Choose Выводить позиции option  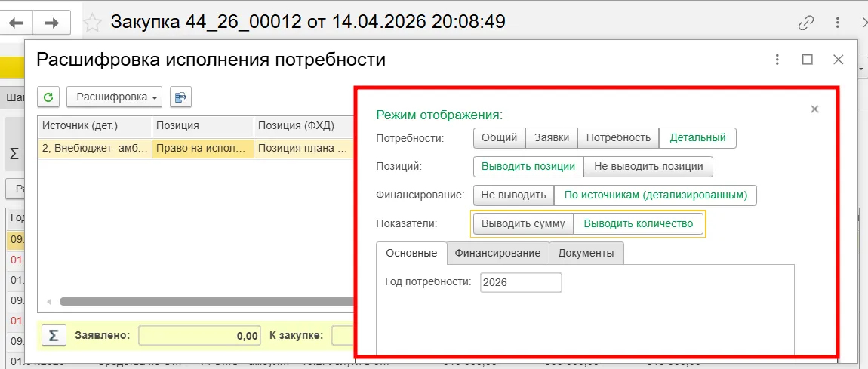pyautogui.click(x=528, y=167)
